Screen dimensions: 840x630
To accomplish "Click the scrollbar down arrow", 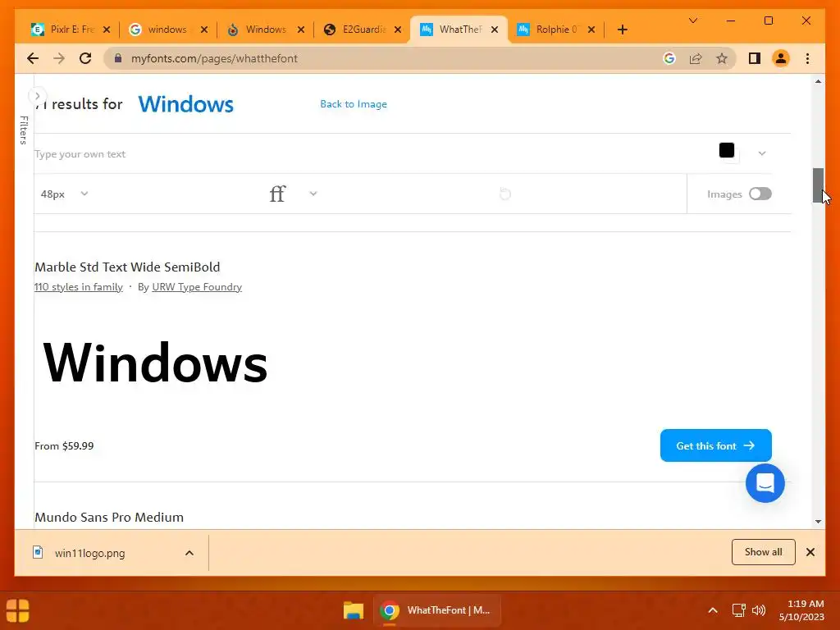I will click(x=818, y=521).
